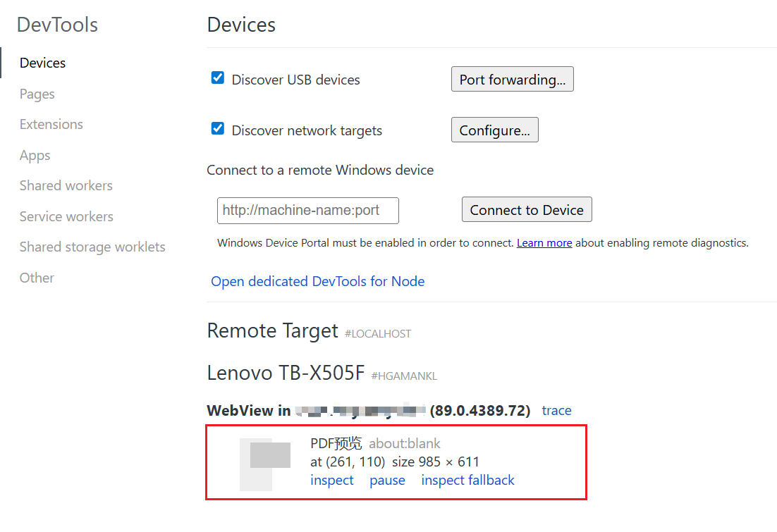Open Shared workers section
The width and height of the screenshot is (777, 532).
[x=66, y=185]
